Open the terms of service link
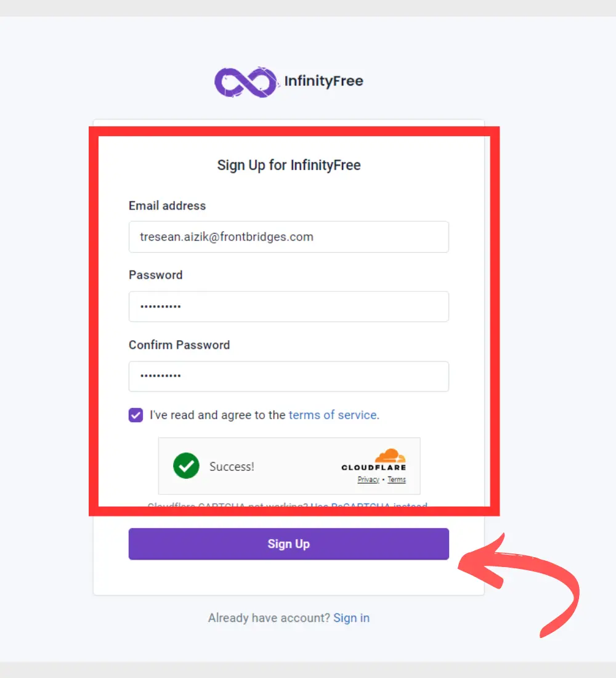 click(334, 415)
